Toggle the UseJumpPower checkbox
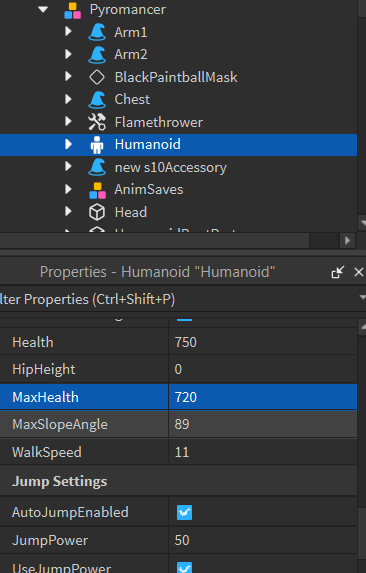This screenshot has width=366, height=573. point(184,568)
